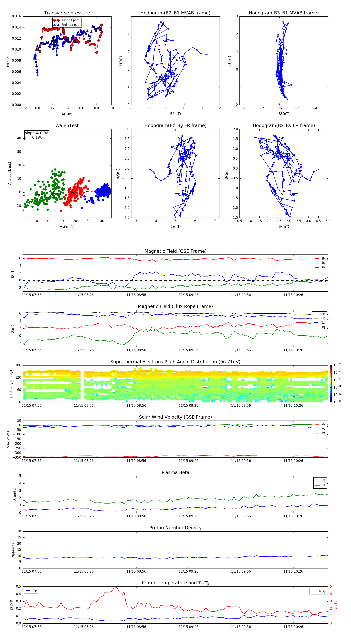Click the 'Magnetic Field (GSE Frame)' title
Viewport: 351px width, 644px height.
(x=175, y=251)
